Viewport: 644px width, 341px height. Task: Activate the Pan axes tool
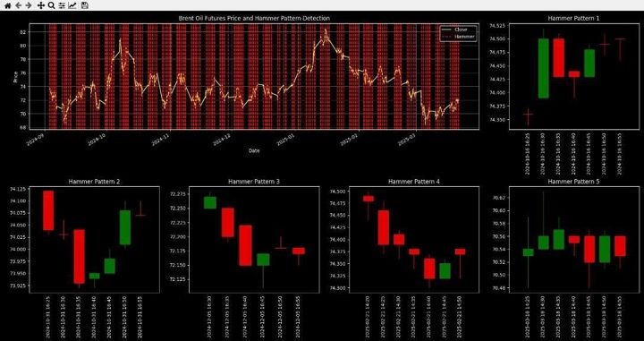pyautogui.click(x=40, y=5)
